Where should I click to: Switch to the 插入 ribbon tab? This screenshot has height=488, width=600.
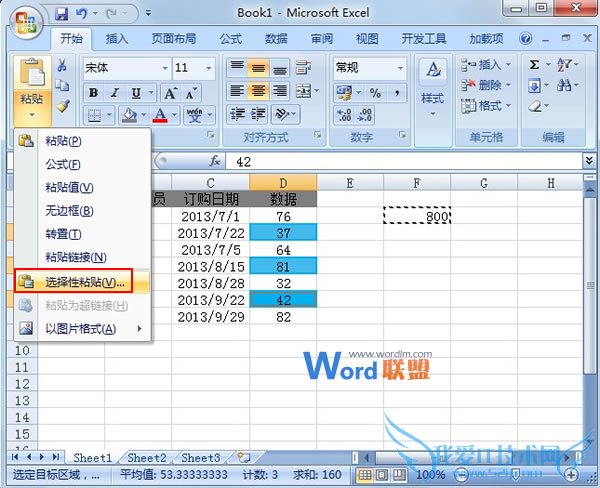click(116, 39)
